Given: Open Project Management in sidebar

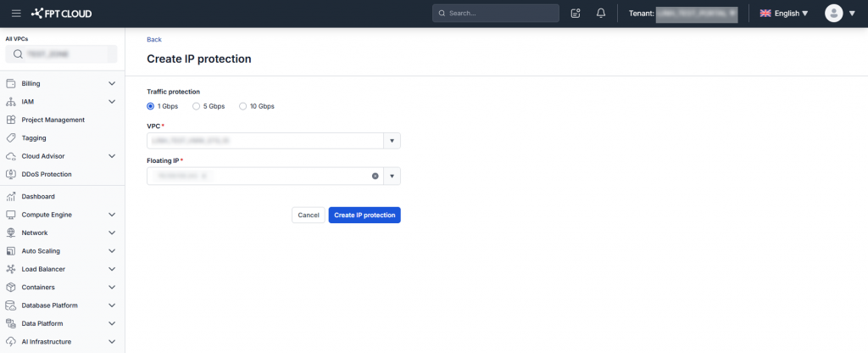Looking at the screenshot, I should (53, 120).
